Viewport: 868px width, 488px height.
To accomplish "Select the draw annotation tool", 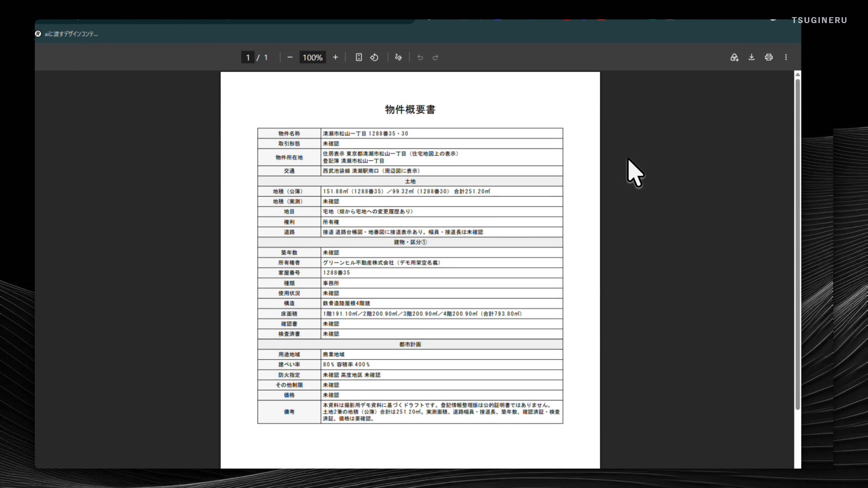I will point(398,57).
